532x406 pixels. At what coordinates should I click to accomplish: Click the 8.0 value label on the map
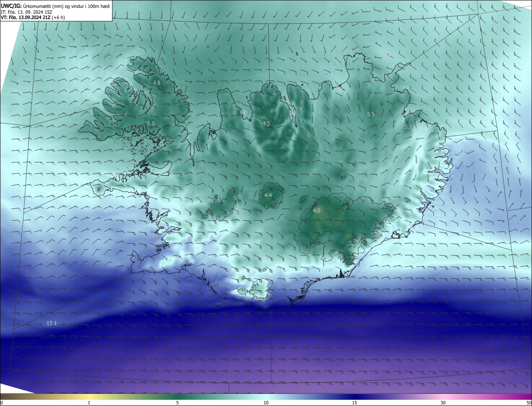(244, 113)
